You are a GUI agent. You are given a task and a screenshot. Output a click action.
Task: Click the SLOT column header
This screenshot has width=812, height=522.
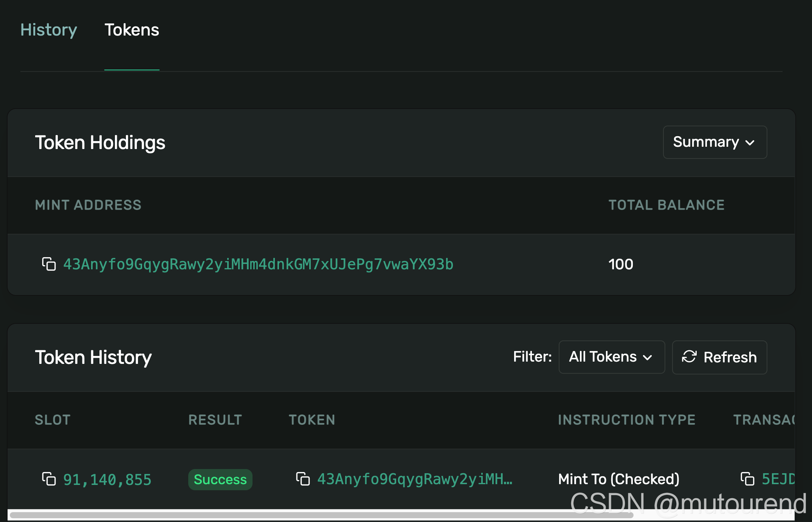click(53, 420)
